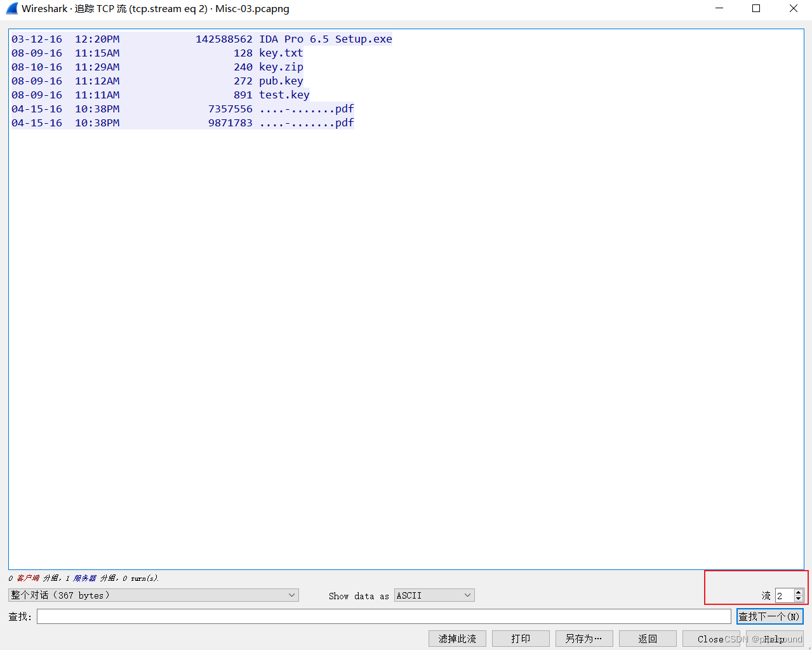Close the window with the title bar X
Image resolution: width=812 pixels, height=650 pixels.
pyautogui.click(x=794, y=8)
